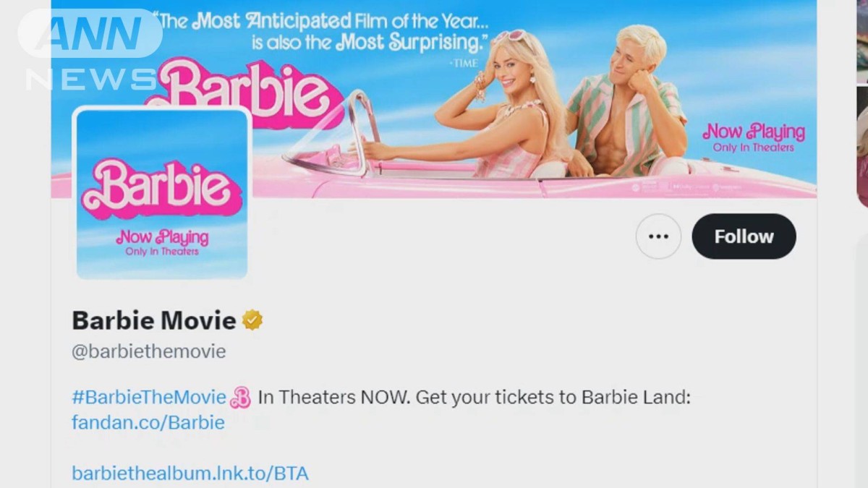Open the fandan.co/Barbie ticket link
This screenshot has height=488, width=868.
148,422
